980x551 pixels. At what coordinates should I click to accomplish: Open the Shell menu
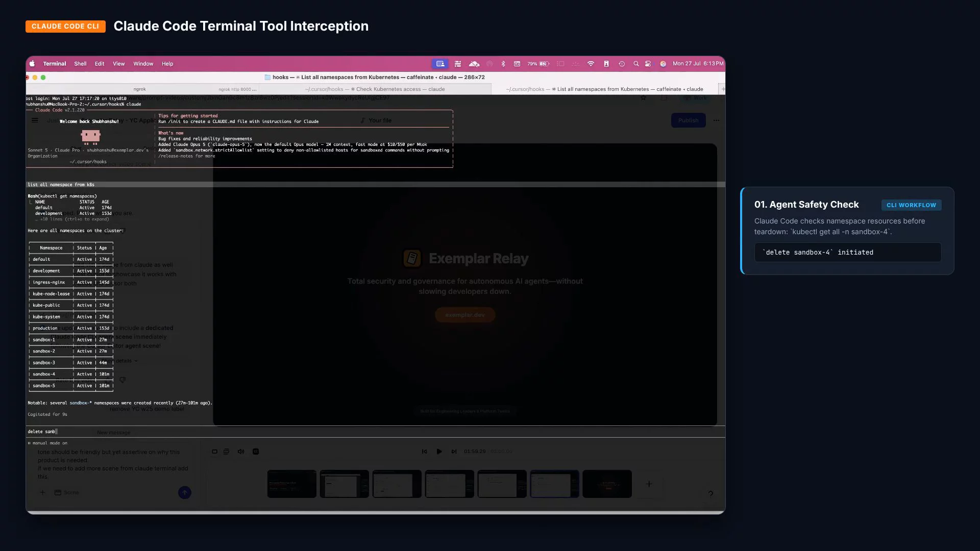[x=80, y=64]
